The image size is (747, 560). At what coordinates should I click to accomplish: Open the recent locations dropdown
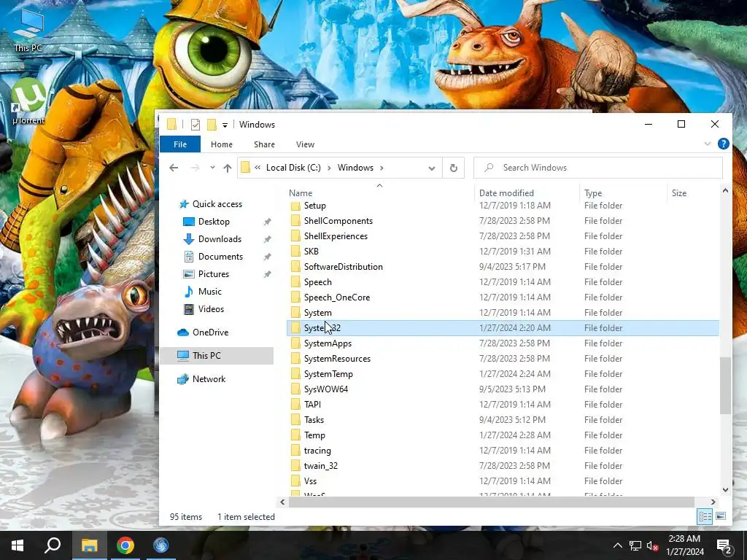pos(212,168)
